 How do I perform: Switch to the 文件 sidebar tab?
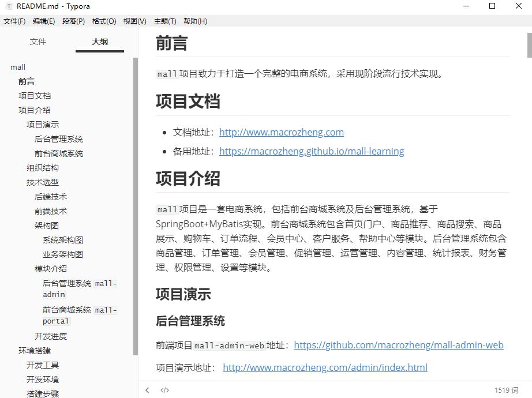(x=38, y=42)
